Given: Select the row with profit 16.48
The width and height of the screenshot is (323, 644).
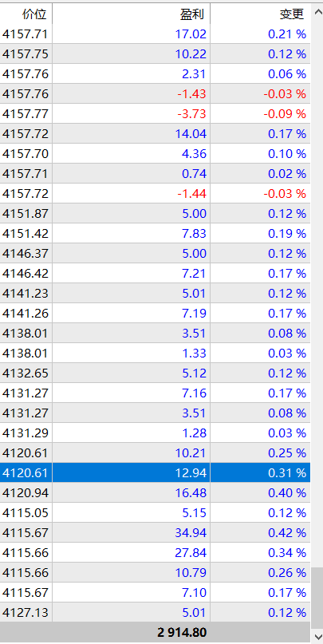Looking at the screenshot, I should (156, 493).
